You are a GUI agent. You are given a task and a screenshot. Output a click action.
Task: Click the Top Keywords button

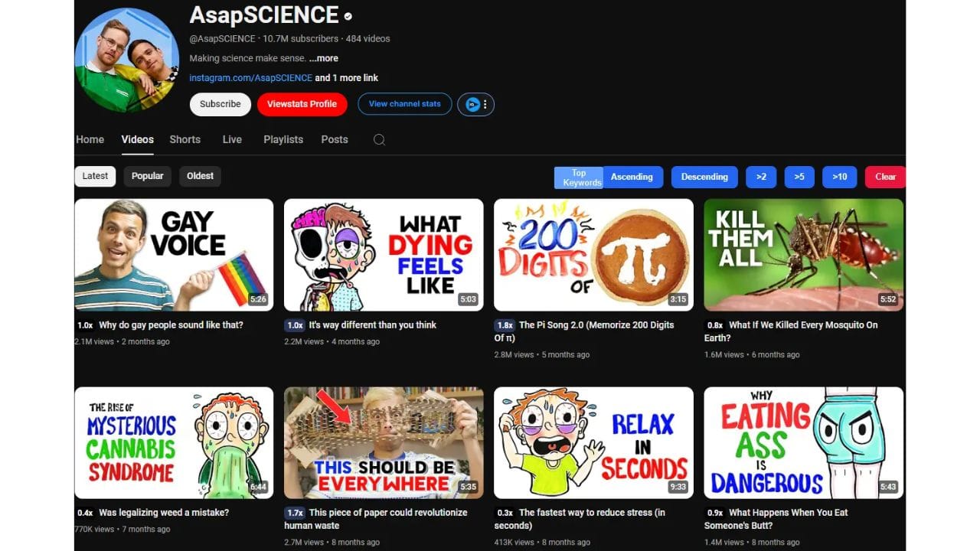(579, 178)
